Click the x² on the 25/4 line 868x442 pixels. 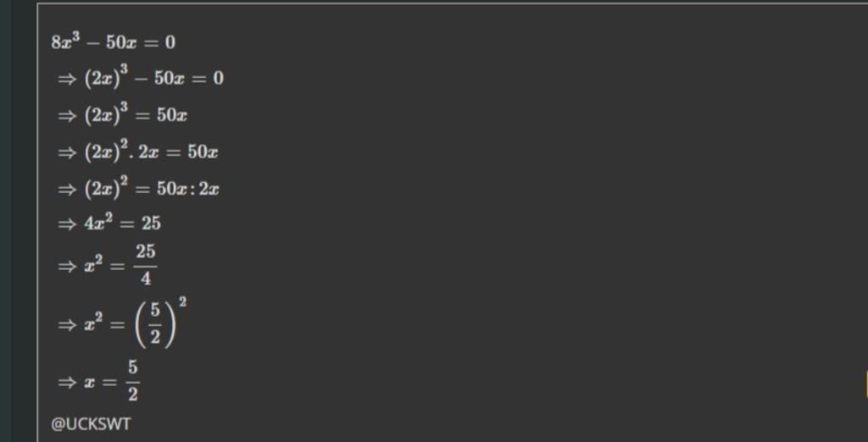click(95, 266)
